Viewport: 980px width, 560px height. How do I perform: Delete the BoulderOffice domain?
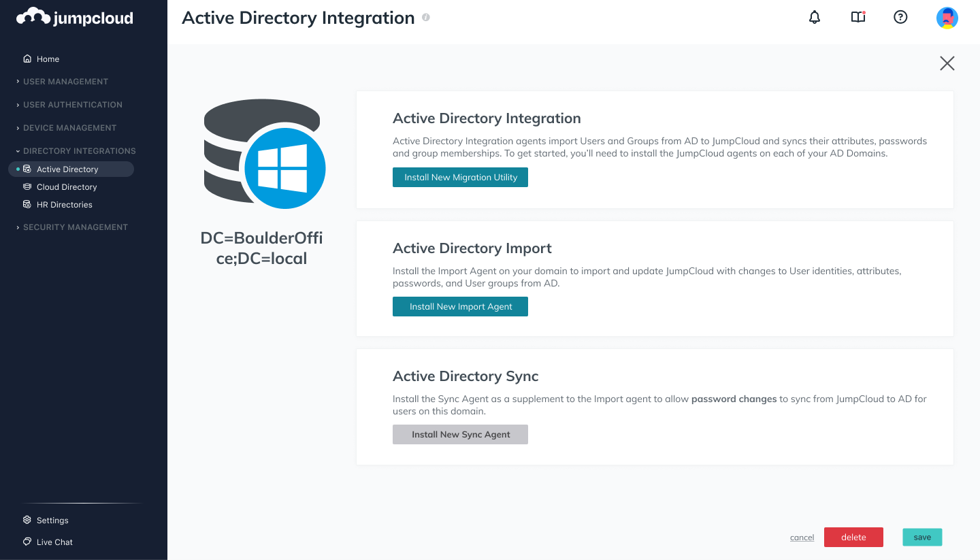coord(853,537)
